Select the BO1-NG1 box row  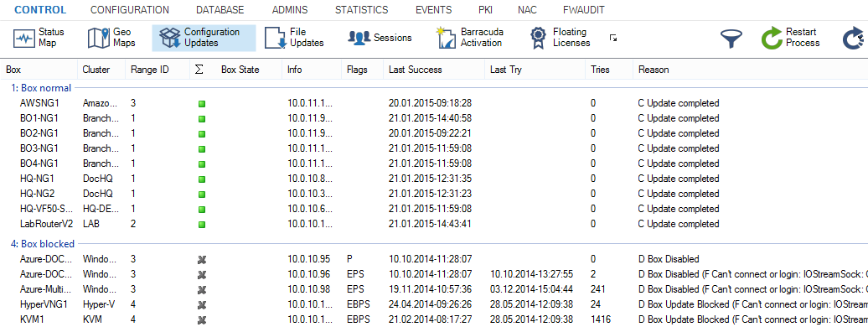(x=434, y=118)
